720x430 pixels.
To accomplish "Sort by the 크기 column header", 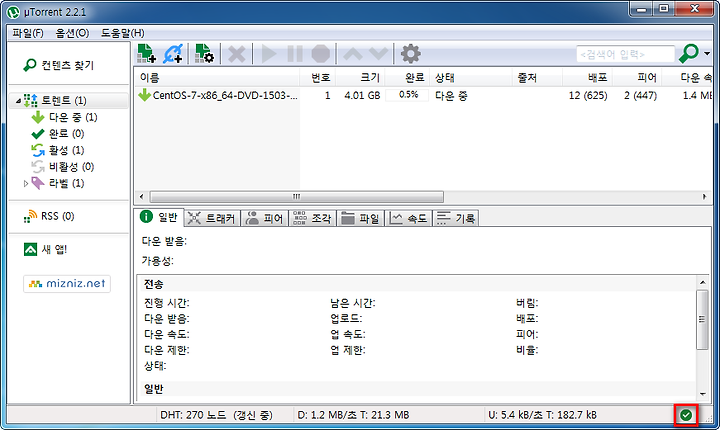I will [x=360, y=78].
